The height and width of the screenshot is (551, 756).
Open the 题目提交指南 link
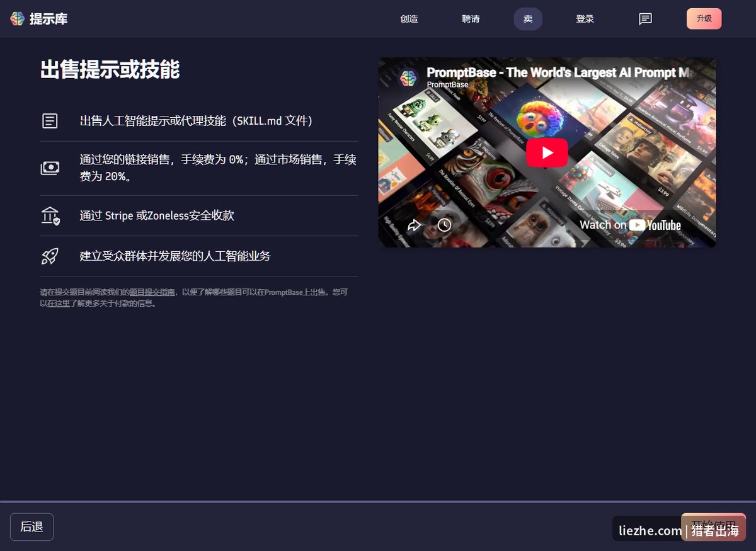pos(152,292)
